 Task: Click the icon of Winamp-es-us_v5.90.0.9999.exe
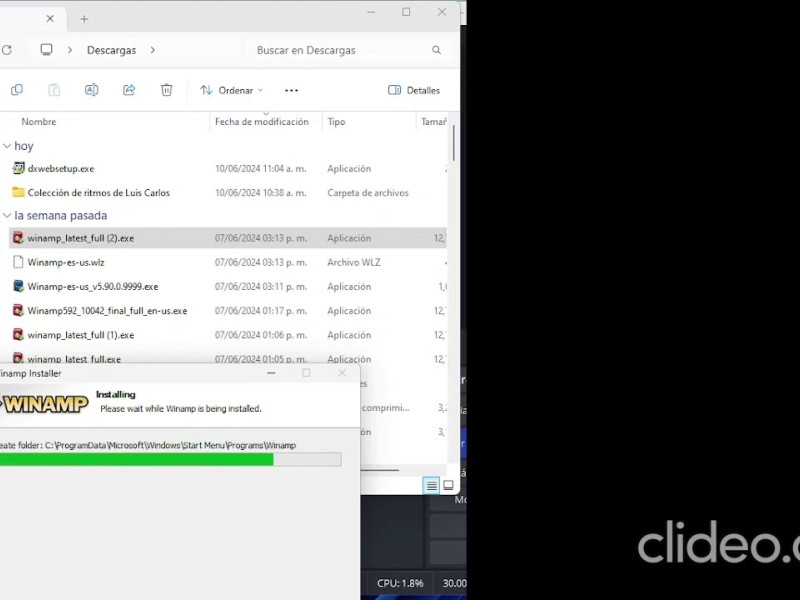coord(18,286)
